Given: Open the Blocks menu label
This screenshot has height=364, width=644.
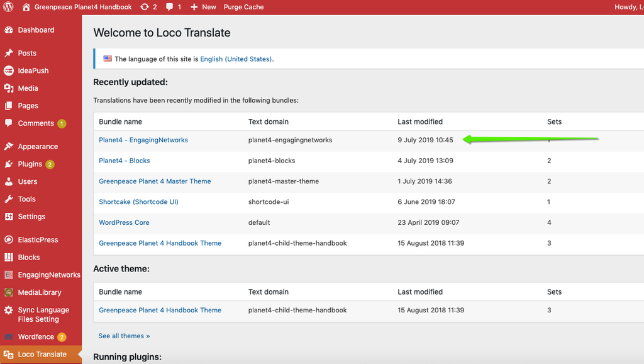Looking at the screenshot, I should tap(29, 258).
